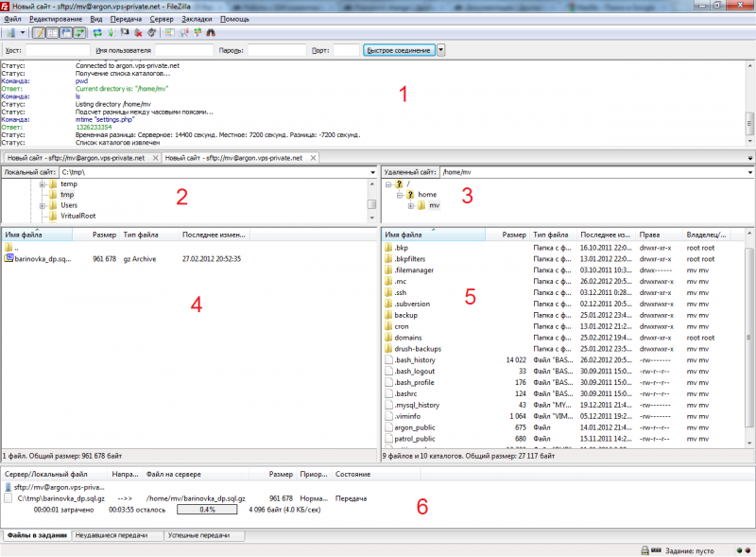Toggle the local directory tree view

52,32
